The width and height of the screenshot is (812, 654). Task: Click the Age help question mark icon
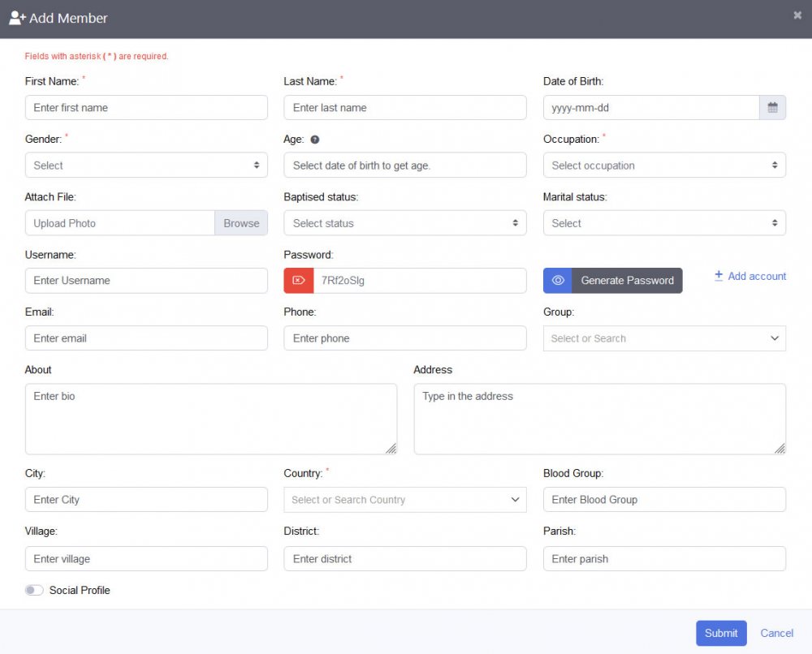[315, 140]
